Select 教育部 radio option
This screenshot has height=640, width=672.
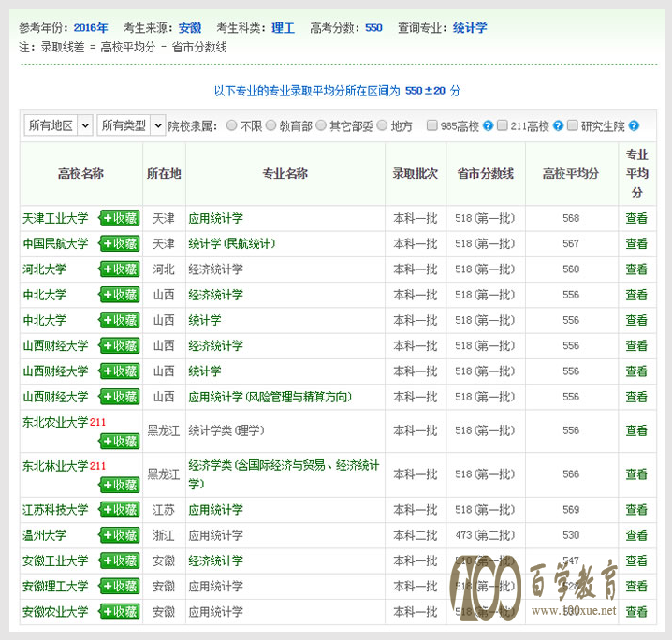coord(270,125)
